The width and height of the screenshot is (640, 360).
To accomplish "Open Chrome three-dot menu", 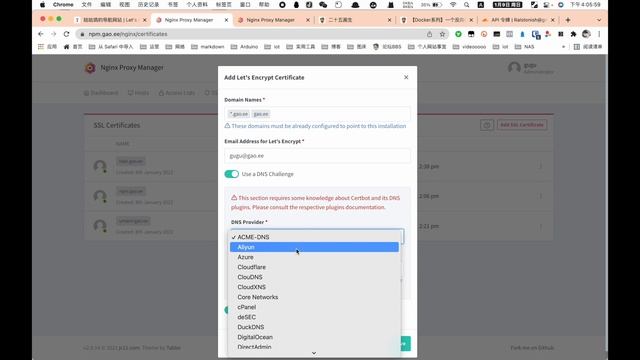I will coord(599,34).
